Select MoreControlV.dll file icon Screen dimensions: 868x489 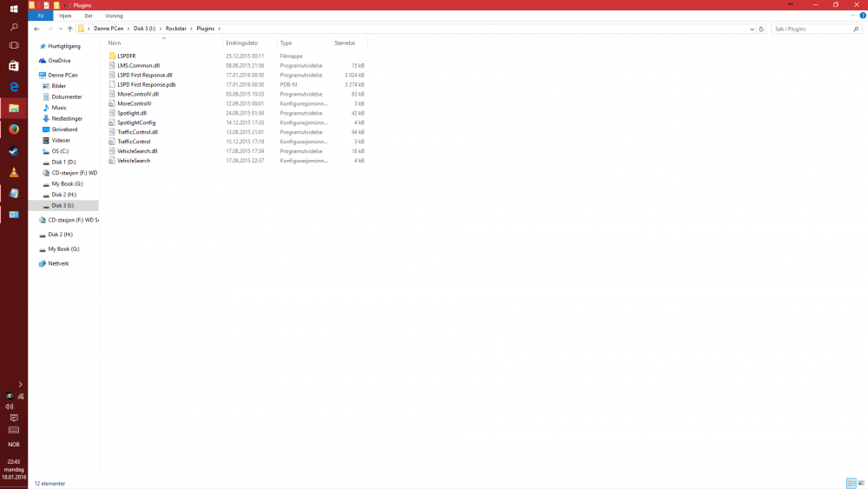coord(112,94)
